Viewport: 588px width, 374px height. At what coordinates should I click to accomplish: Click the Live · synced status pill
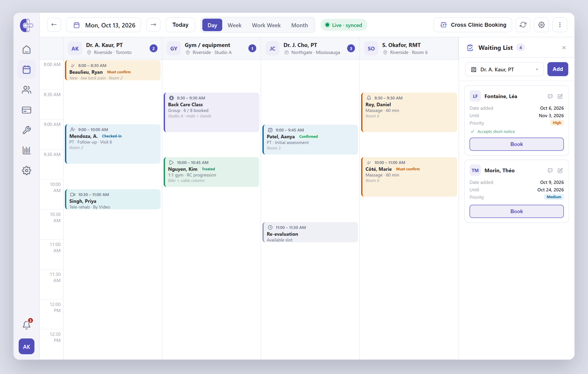[x=344, y=25]
